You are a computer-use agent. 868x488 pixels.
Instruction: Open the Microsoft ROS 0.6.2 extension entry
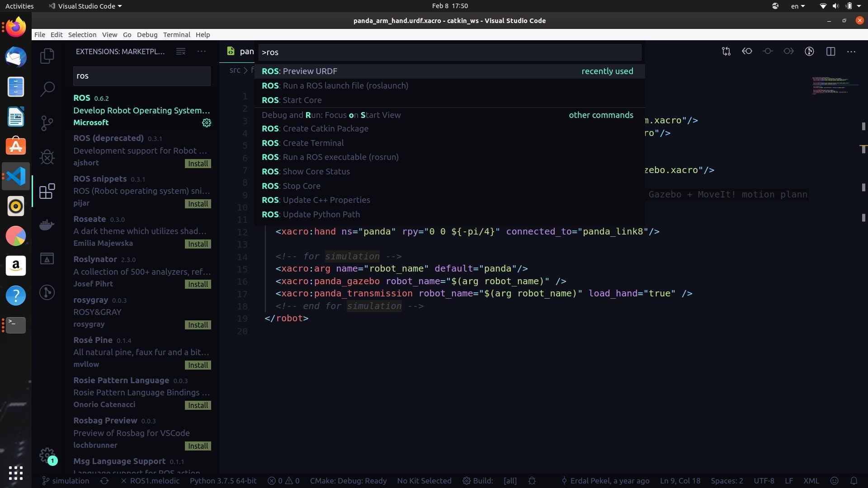142,110
